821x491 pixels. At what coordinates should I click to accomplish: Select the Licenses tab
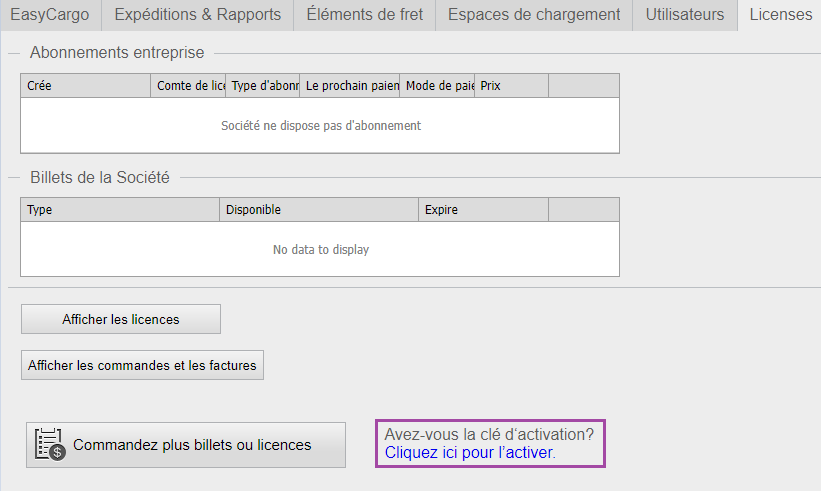click(780, 15)
